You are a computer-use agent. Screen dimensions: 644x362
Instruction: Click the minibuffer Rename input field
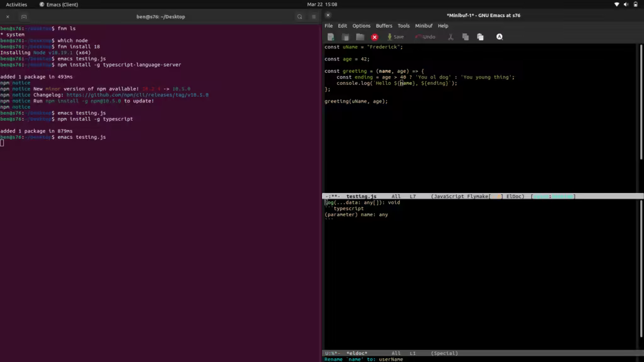coord(391,359)
